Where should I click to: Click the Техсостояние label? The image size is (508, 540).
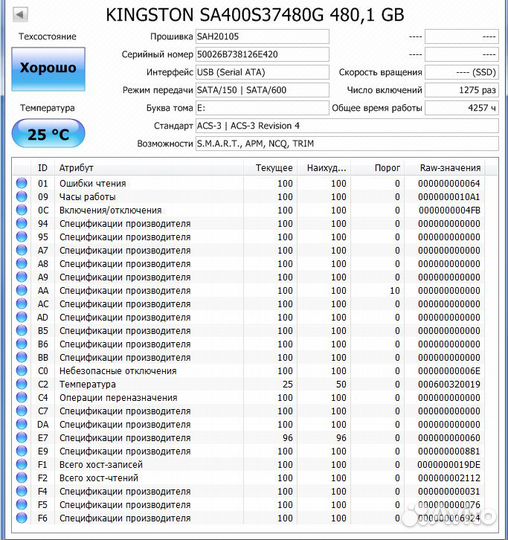[x=48, y=37]
